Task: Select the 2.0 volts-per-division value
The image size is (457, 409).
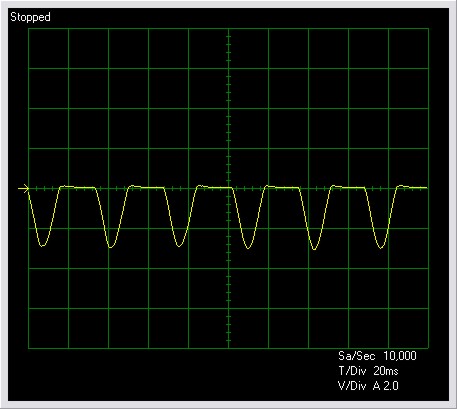Action: (391, 386)
